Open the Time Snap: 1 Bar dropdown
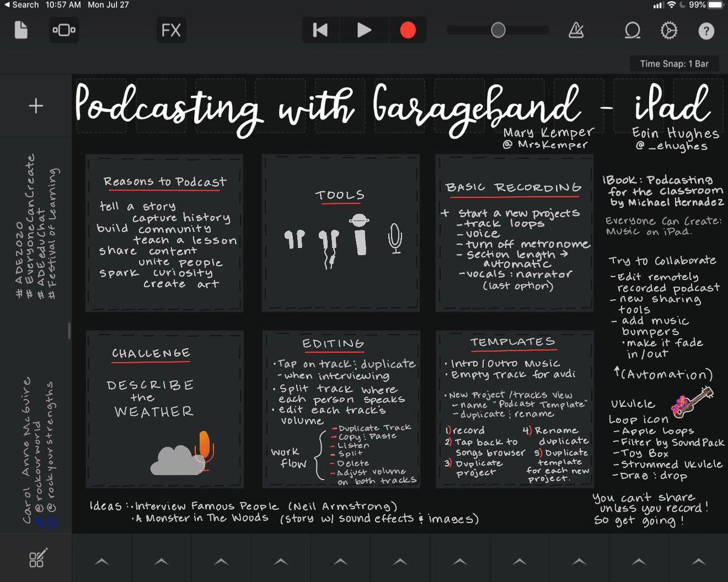The height and width of the screenshot is (582, 728). click(x=674, y=63)
